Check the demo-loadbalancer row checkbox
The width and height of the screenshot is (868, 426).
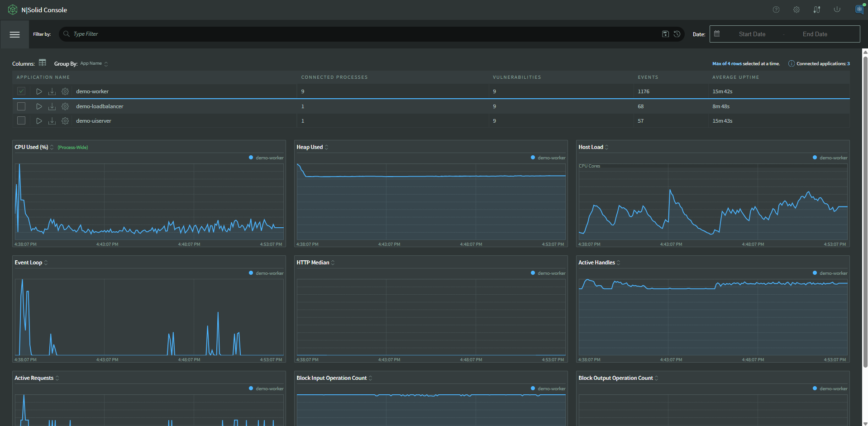(21, 106)
